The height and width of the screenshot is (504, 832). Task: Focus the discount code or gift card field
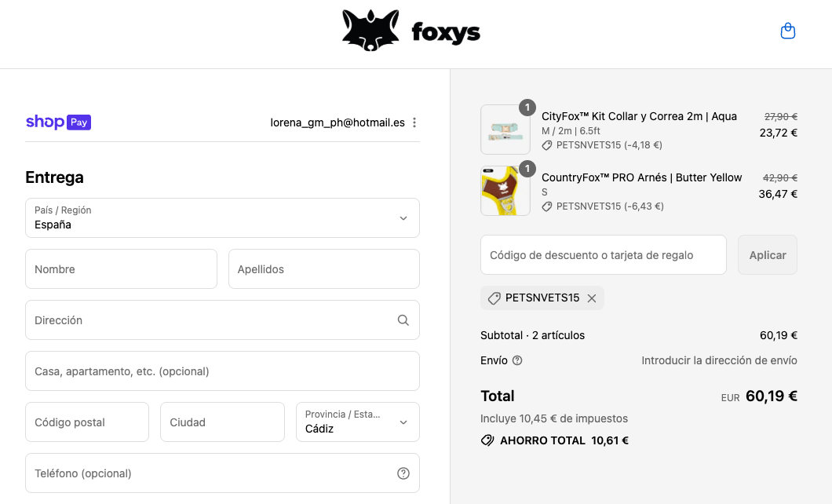[x=604, y=254]
